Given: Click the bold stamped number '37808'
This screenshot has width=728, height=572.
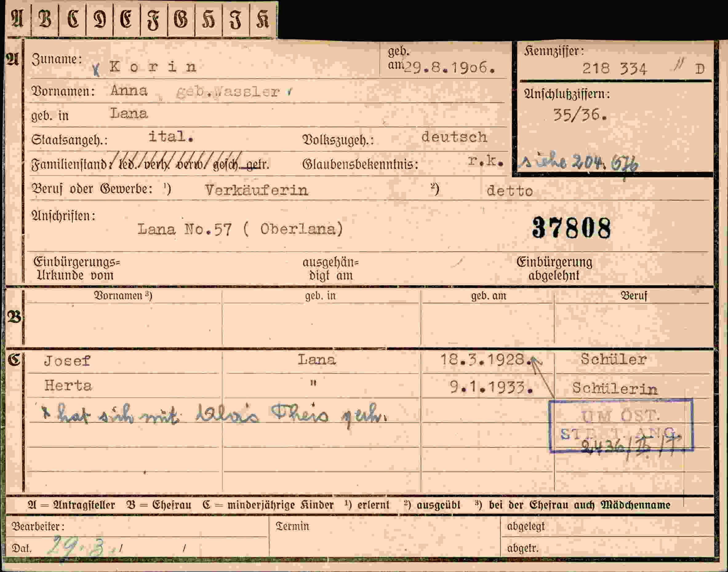Looking at the screenshot, I should 572,228.
